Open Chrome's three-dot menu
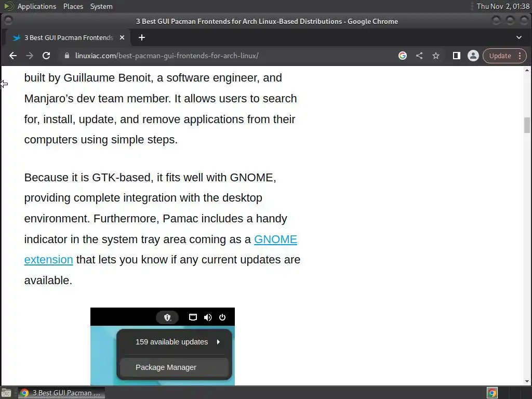Image resolution: width=532 pixels, height=399 pixels. click(520, 56)
